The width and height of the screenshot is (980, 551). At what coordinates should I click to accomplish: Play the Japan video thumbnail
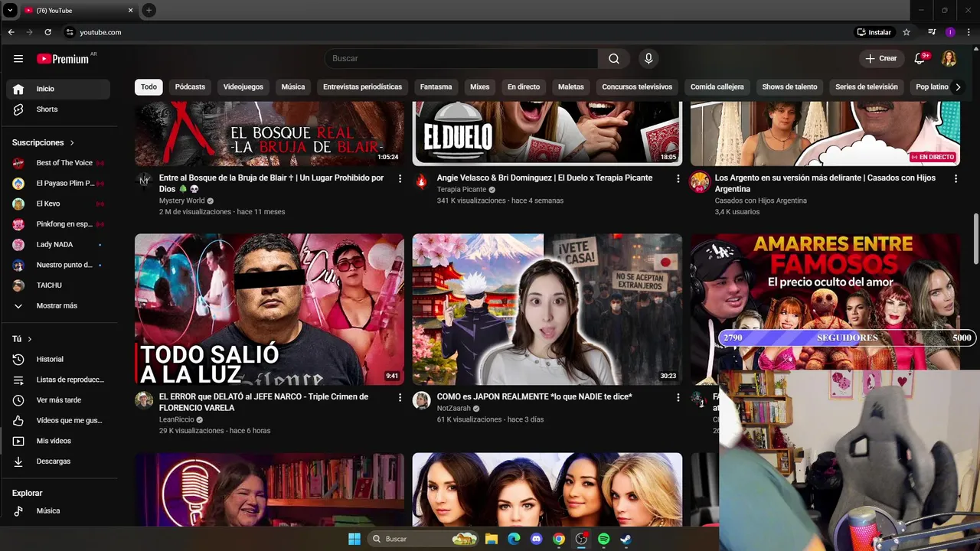point(547,309)
